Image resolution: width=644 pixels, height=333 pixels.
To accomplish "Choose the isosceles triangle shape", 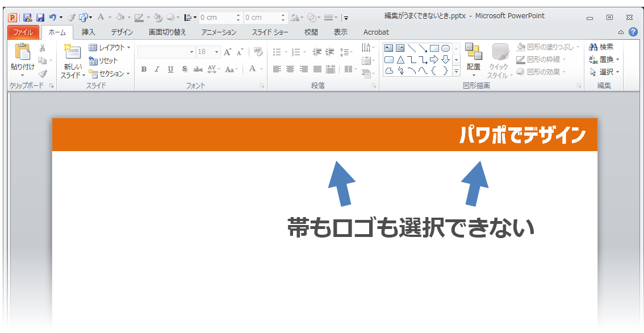I will [400, 60].
